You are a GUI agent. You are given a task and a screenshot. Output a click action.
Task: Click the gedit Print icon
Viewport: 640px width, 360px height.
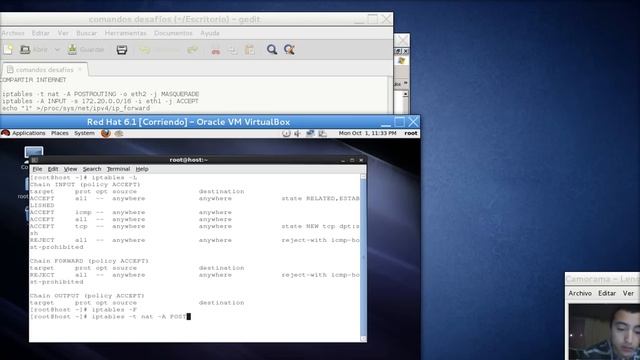coord(122,49)
